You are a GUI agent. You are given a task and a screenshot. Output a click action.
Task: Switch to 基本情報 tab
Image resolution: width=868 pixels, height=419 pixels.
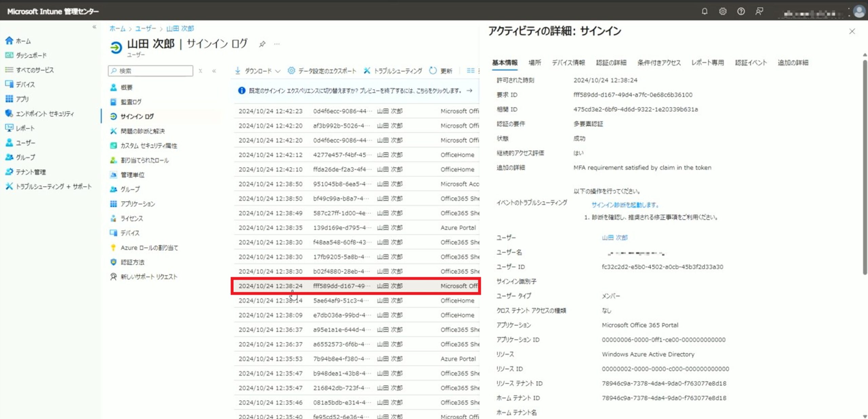pos(505,62)
